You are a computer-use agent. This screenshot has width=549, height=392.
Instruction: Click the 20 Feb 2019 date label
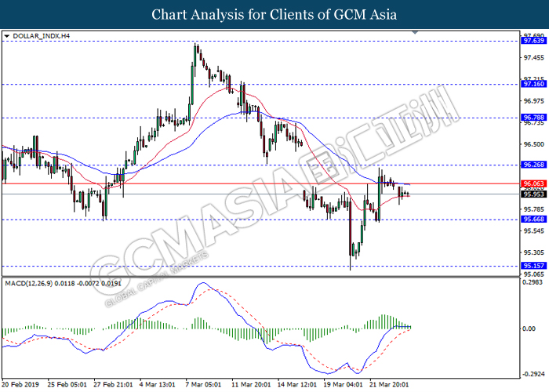[x=20, y=384]
